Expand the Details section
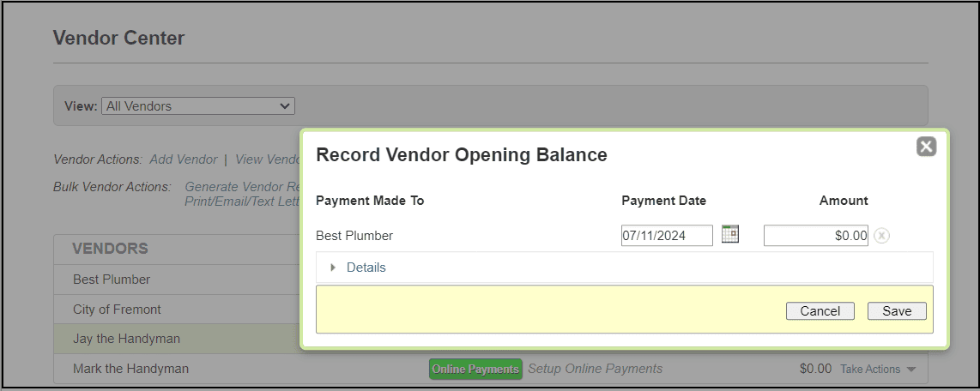Viewport: 980px width, 391px height. tap(366, 268)
